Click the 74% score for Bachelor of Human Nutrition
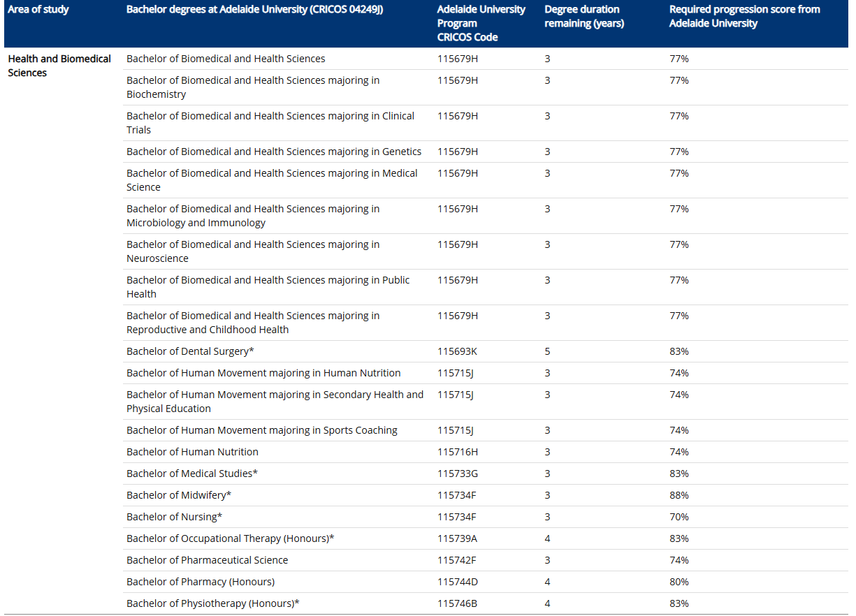The width and height of the screenshot is (856, 616). [x=679, y=452]
